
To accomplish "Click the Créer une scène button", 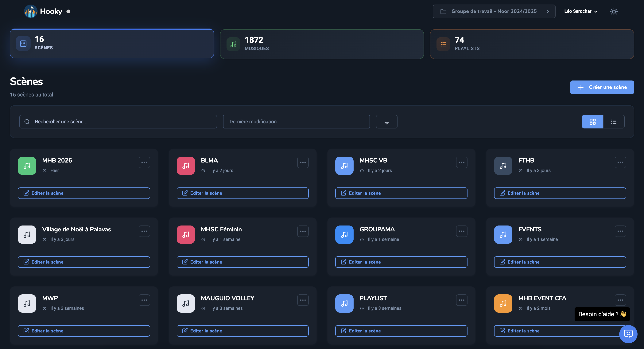I will [602, 87].
